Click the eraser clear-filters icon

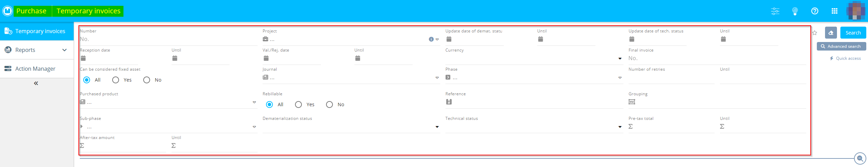[831, 33]
